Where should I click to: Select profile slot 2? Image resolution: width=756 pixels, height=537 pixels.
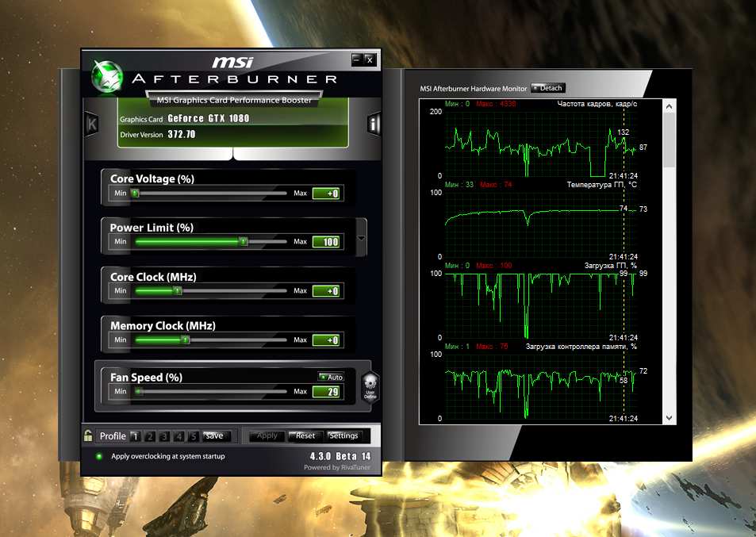click(x=150, y=436)
